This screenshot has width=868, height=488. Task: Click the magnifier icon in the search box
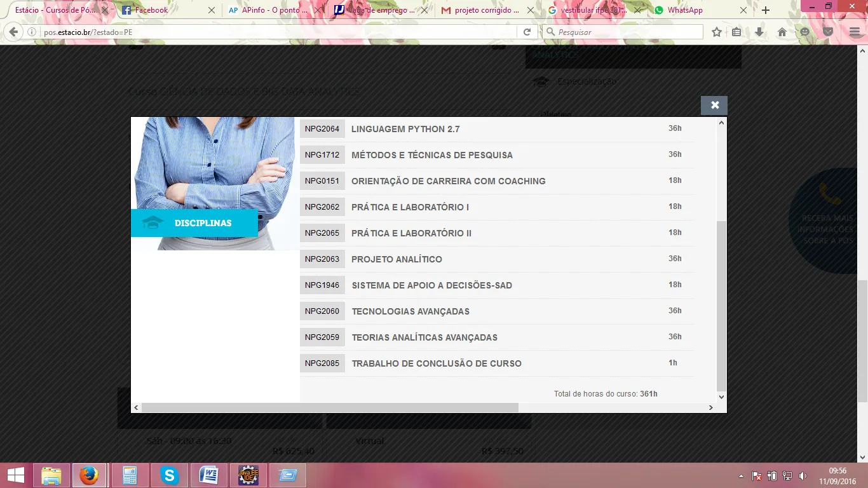click(x=550, y=32)
